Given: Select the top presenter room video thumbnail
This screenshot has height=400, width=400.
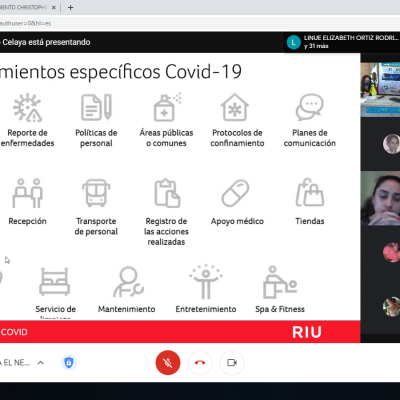Looking at the screenshot, I should click(380, 89).
